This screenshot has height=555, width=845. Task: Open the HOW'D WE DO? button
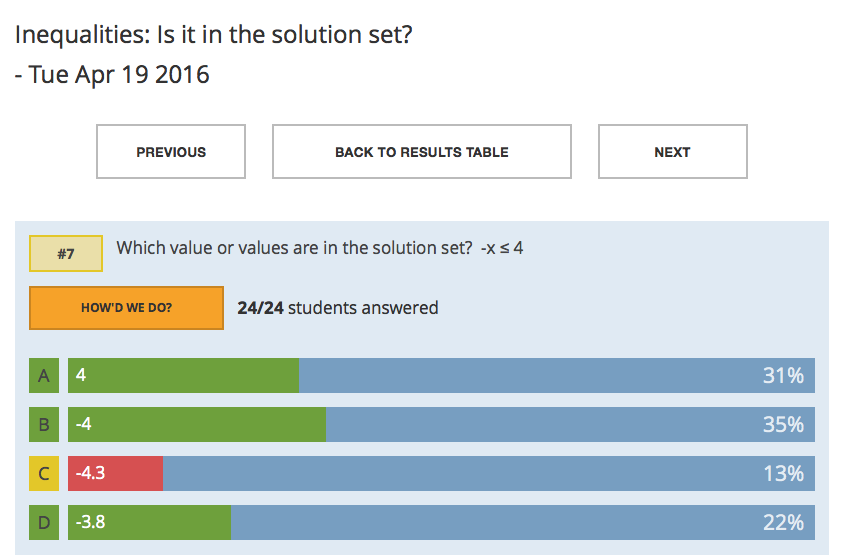126,308
